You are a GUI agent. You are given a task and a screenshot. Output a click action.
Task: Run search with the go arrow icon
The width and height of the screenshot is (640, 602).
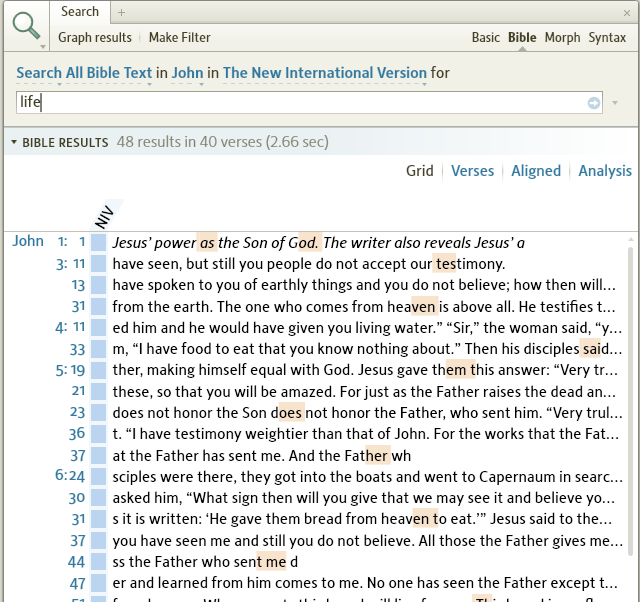click(x=594, y=103)
